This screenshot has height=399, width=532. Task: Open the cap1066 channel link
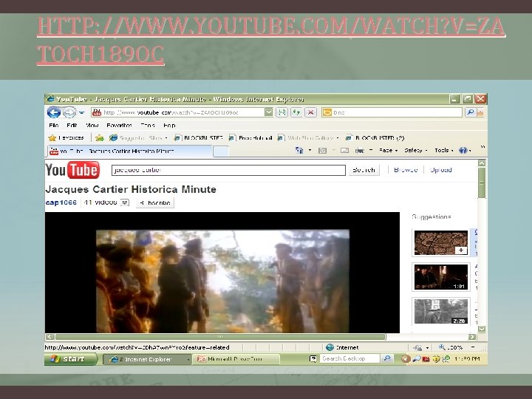[x=61, y=202]
